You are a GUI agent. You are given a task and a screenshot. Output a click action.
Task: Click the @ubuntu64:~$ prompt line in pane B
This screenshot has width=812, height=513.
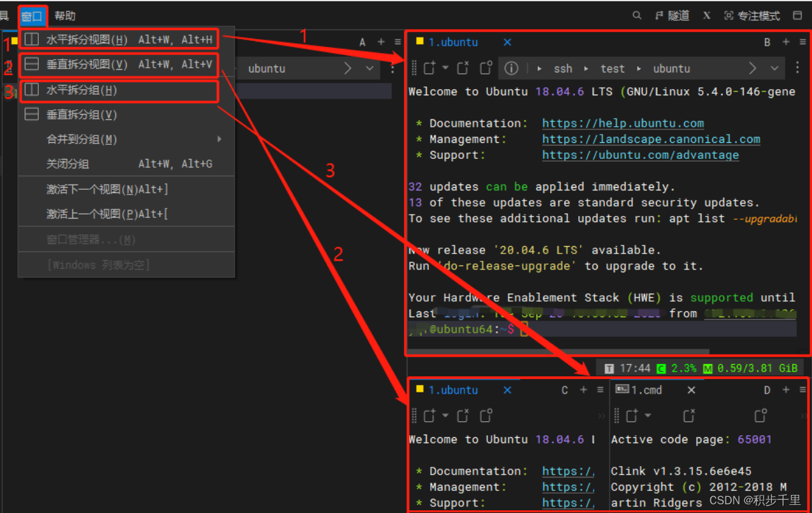[602, 329]
